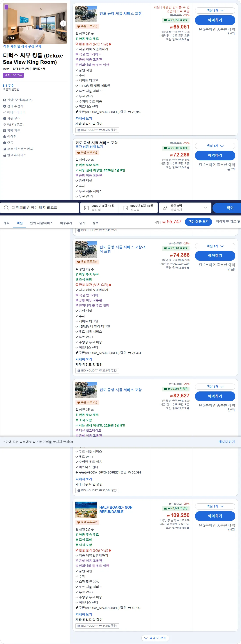Switch to 객실 tab
The width and height of the screenshot is (241, 644).
tap(20, 223)
